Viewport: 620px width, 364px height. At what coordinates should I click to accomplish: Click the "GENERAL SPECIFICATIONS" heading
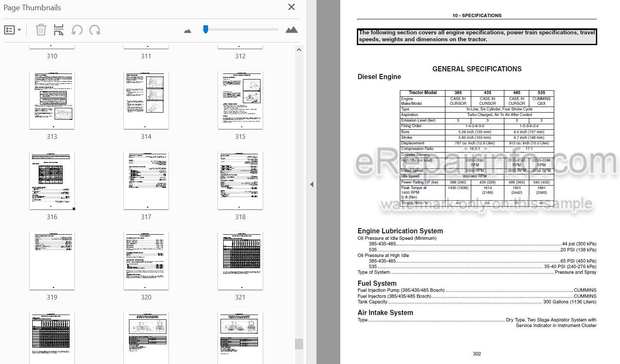click(477, 69)
